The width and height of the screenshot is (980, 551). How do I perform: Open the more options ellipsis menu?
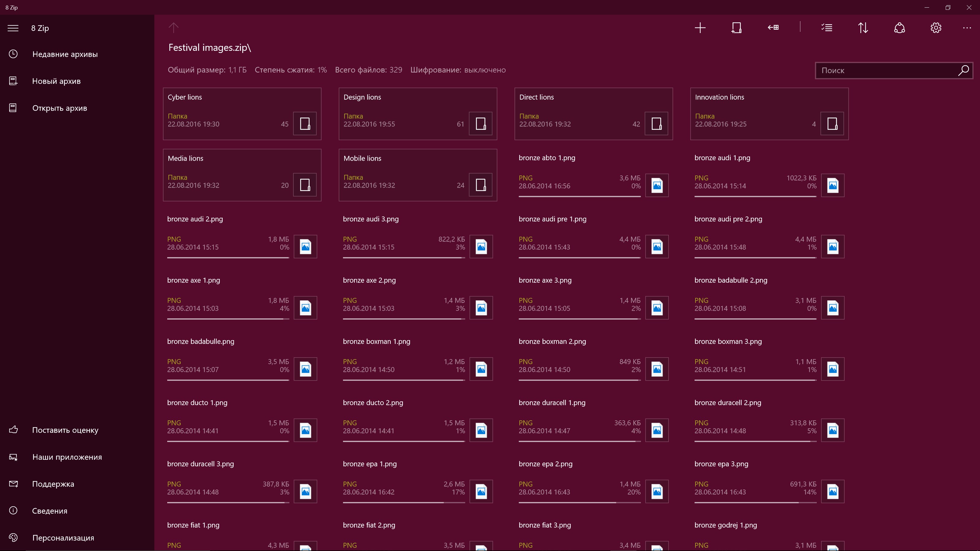(x=967, y=28)
